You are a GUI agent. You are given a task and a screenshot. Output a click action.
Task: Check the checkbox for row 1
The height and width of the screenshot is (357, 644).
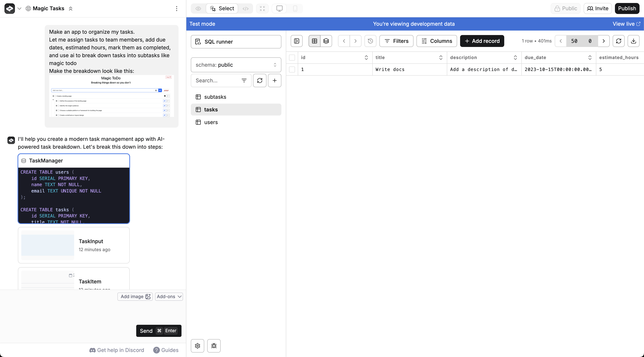coord(292,69)
